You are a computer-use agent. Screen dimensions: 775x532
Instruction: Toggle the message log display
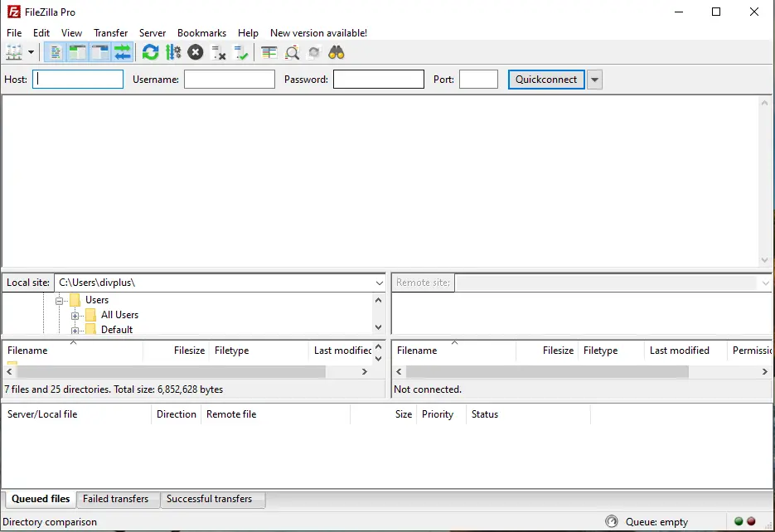click(54, 52)
